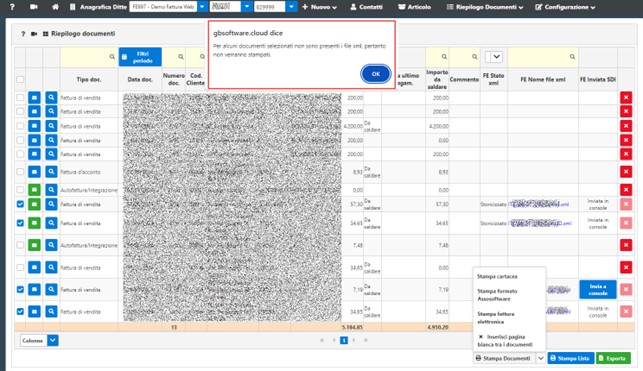Go to the home icon in top bar
Screen dimensions: 643x371
(x=55, y=7)
